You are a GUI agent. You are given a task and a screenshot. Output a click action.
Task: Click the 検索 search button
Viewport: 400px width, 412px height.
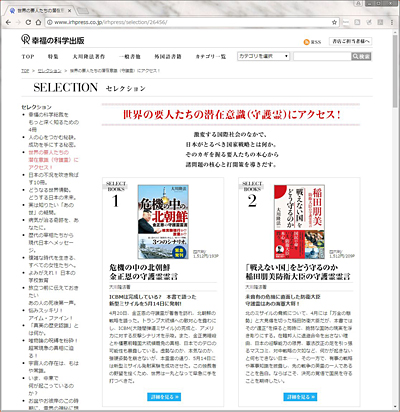[x=361, y=57]
